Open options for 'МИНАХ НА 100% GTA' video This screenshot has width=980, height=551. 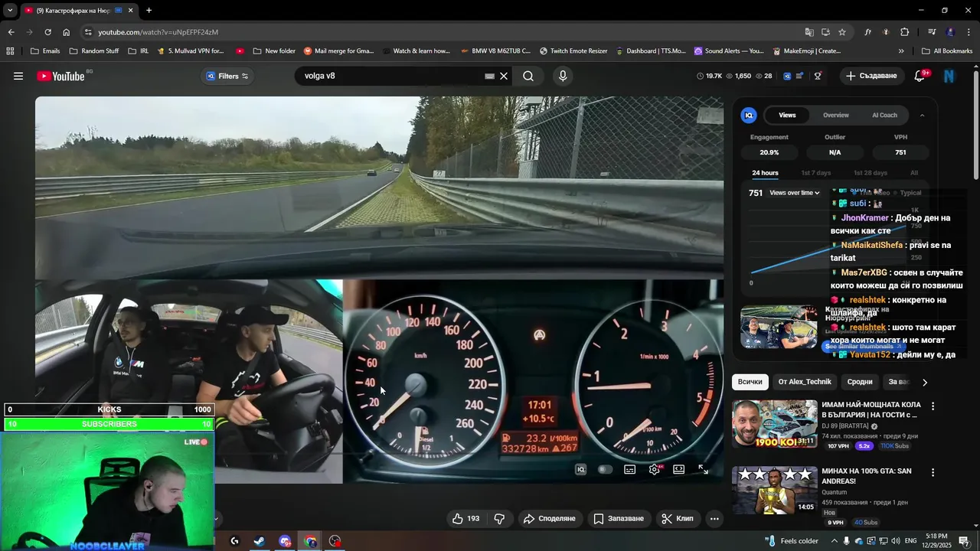click(933, 473)
